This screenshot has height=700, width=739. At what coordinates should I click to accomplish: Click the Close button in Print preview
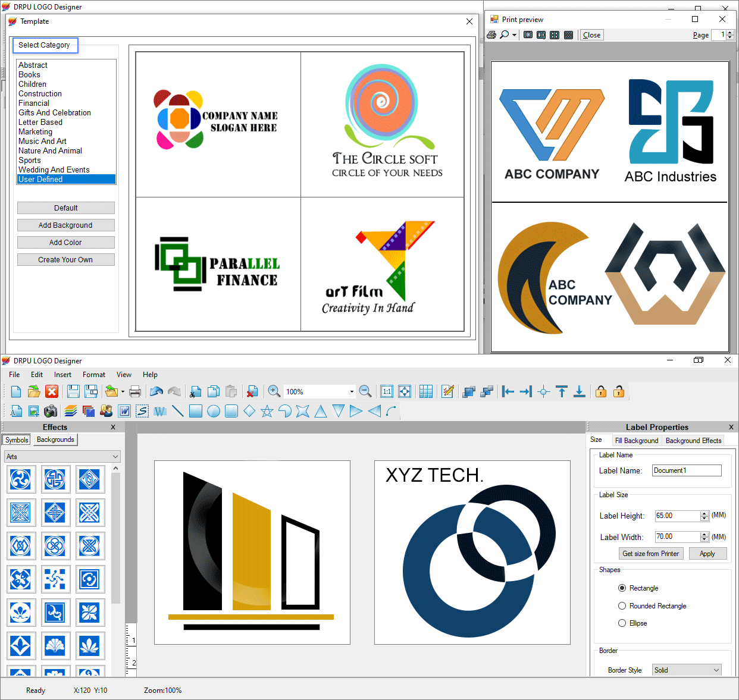tap(591, 35)
